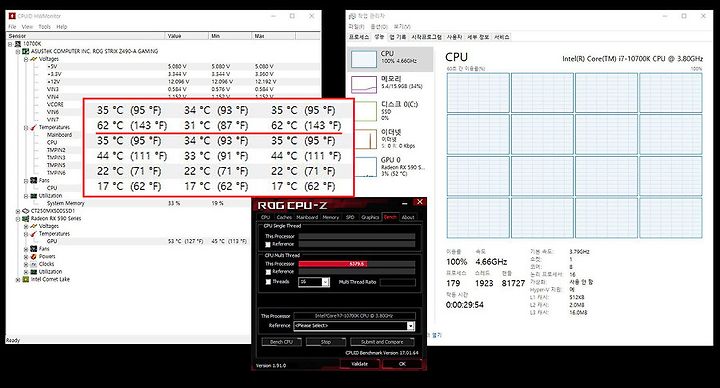The image size is (720, 388).
Task: Click the Value column header in HWMonitor
Action: [x=186, y=36]
